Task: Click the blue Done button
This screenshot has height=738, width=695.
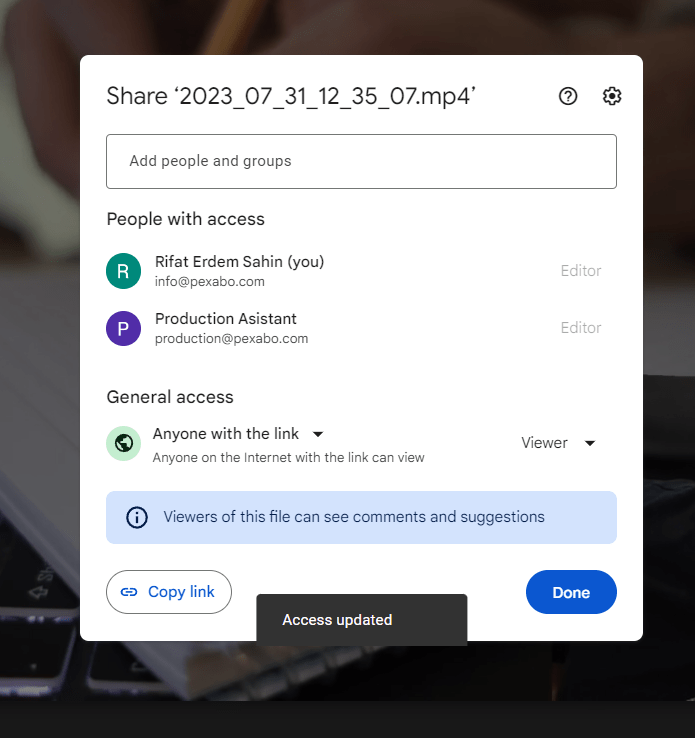Action: pyautogui.click(x=571, y=592)
